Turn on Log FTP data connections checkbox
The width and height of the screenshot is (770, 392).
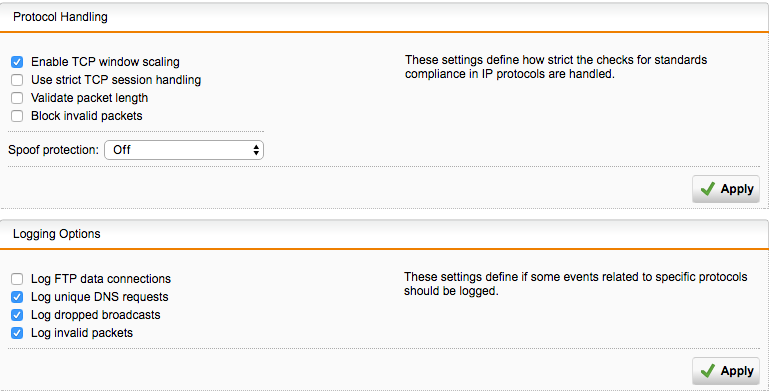[17, 279]
